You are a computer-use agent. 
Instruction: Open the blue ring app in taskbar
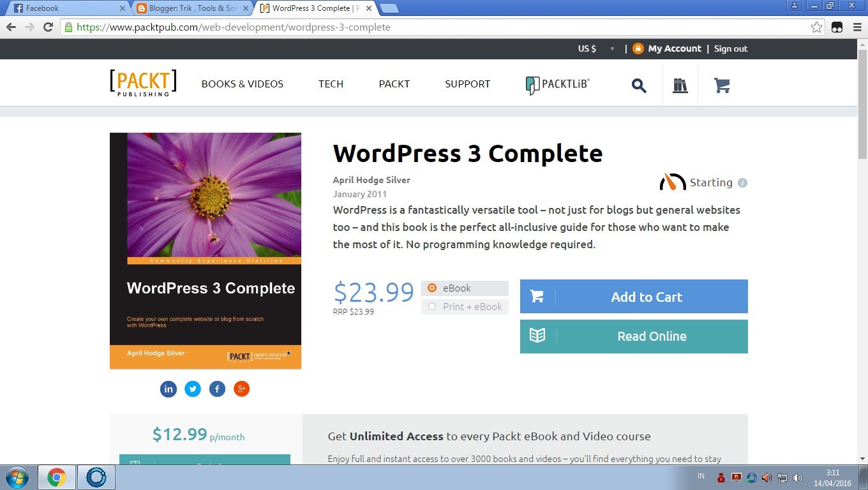96,477
